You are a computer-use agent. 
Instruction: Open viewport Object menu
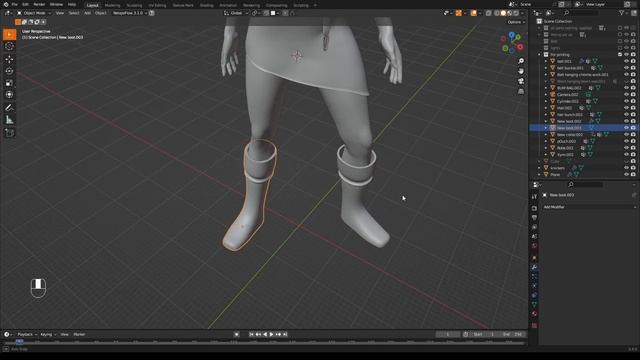point(101,13)
